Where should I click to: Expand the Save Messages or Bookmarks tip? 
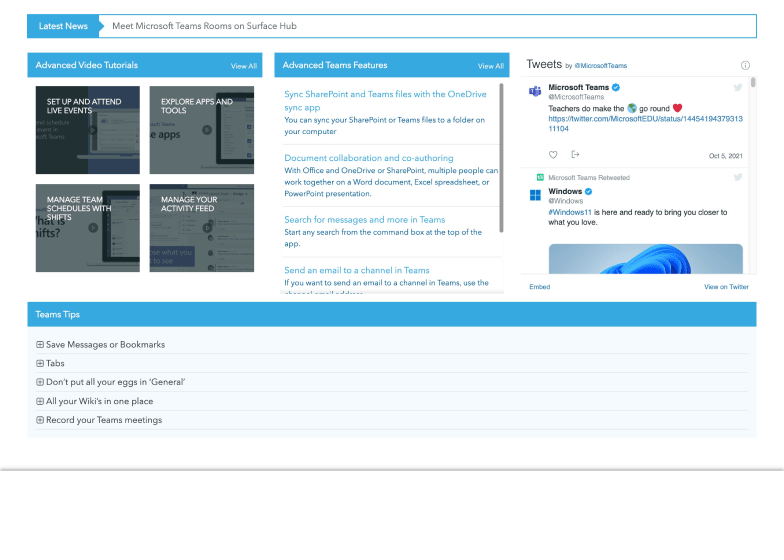(40, 344)
